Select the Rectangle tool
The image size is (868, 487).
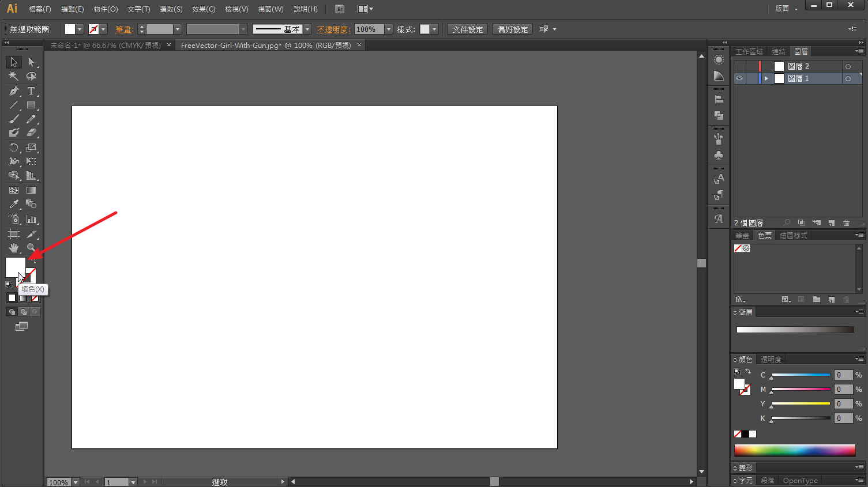pos(31,105)
